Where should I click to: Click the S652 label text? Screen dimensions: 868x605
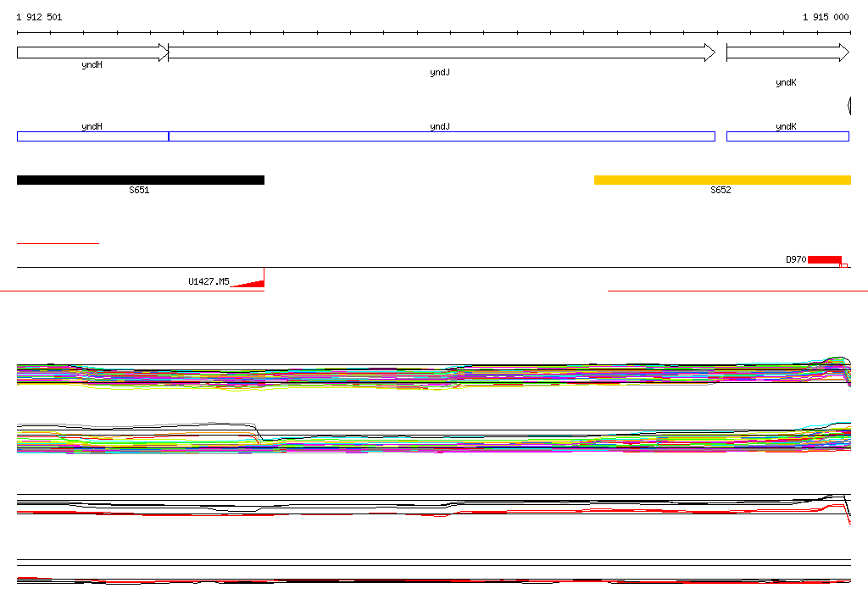pos(721,190)
